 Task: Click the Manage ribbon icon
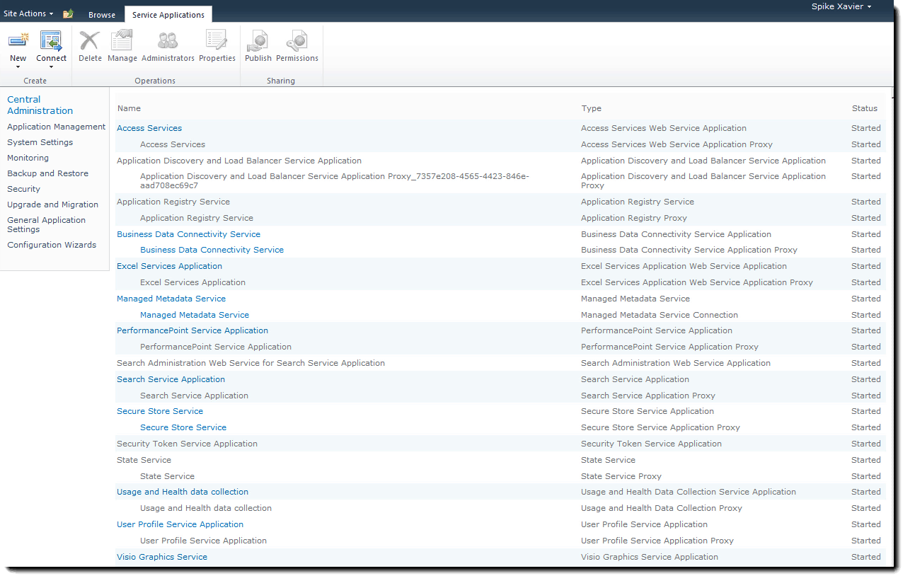tap(122, 40)
